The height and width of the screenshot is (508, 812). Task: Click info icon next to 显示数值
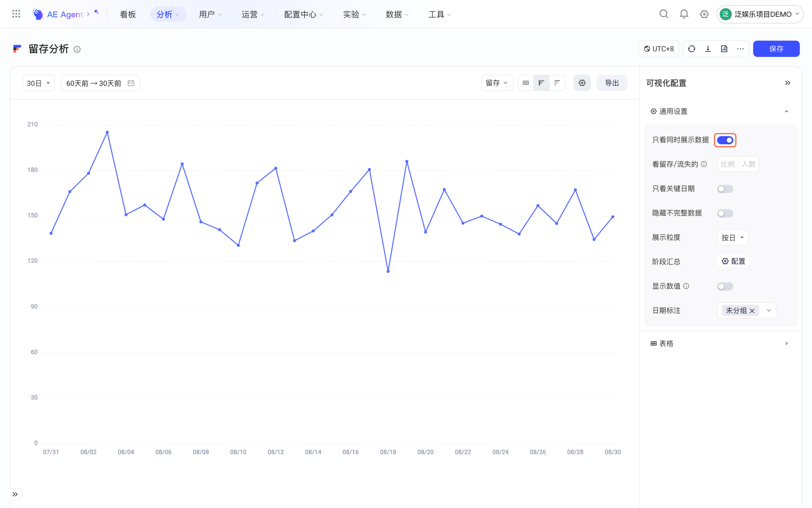[686, 286]
